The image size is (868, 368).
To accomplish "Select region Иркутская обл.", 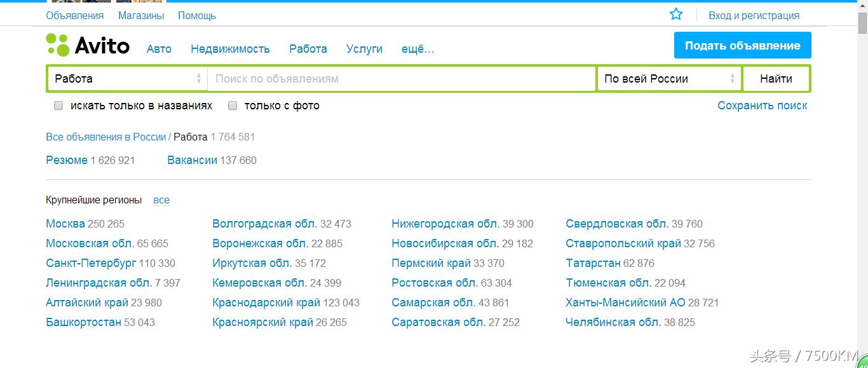I will (252, 263).
